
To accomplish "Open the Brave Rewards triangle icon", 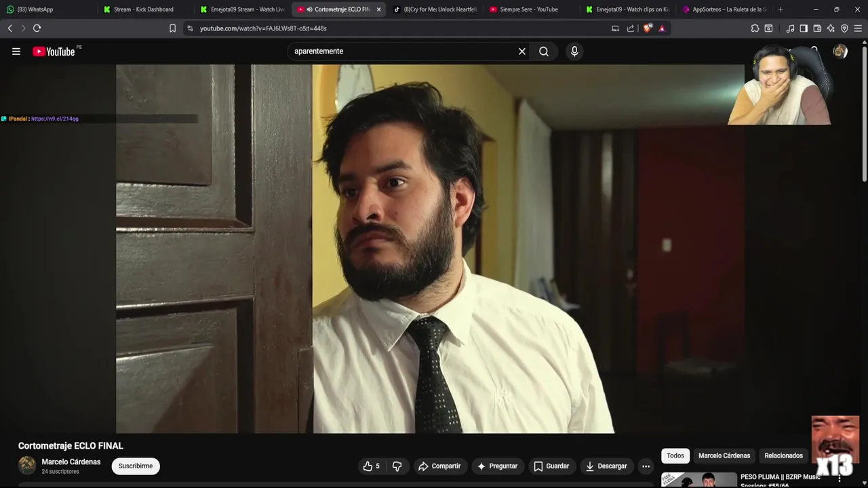I will click(x=662, y=28).
